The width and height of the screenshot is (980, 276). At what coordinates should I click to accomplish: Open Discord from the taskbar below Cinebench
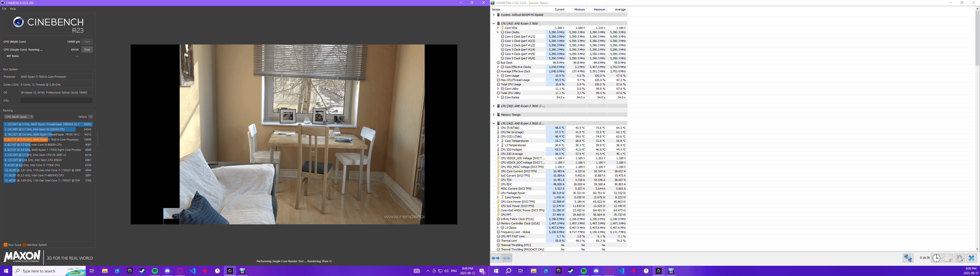click(x=167, y=271)
